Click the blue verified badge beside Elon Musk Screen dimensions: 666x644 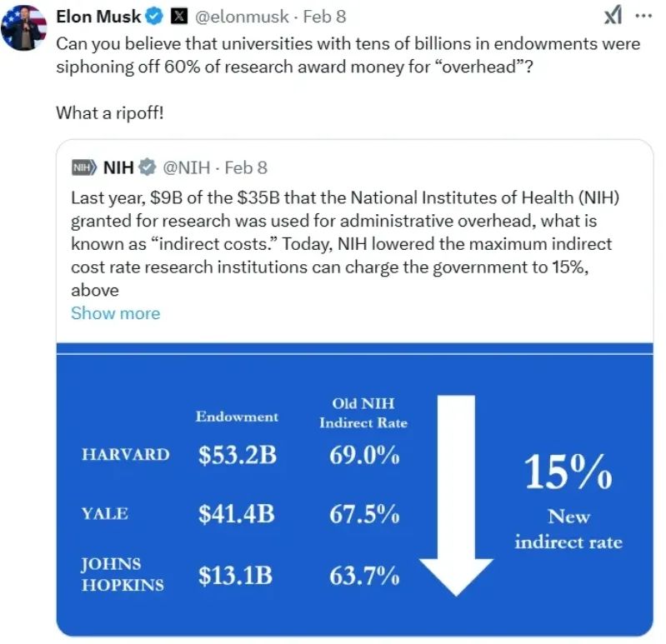pos(154,17)
